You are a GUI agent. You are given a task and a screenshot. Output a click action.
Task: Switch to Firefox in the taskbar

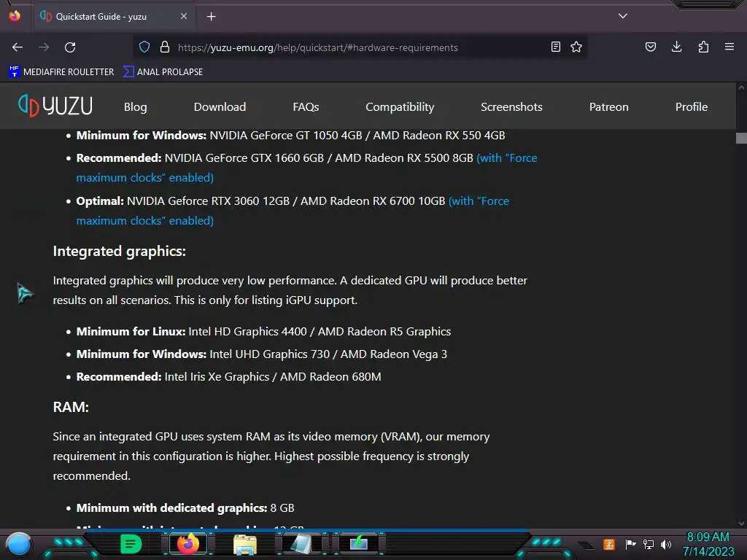click(187, 544)
